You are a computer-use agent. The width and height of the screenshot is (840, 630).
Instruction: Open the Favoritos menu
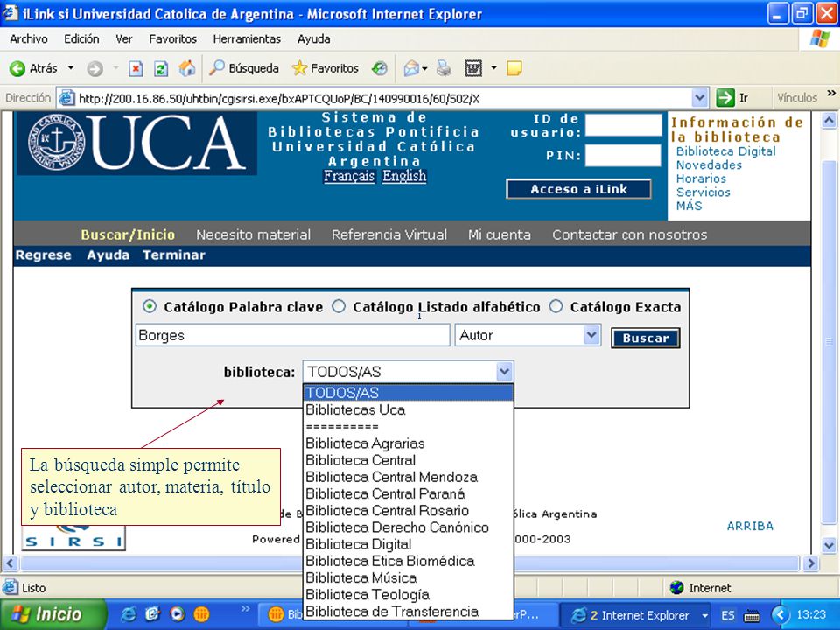[x=172, y=39]
